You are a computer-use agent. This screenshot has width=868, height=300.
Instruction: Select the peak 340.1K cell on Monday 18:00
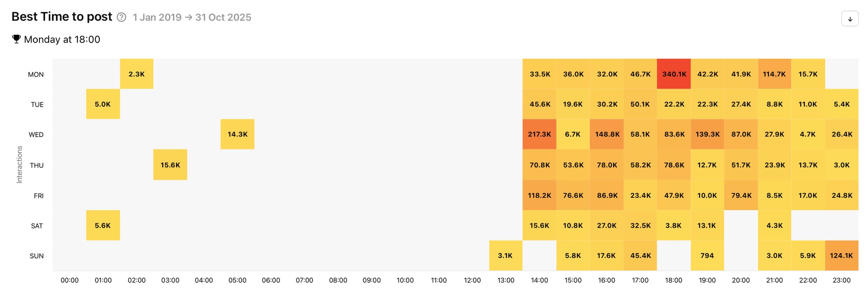[674, 74]
